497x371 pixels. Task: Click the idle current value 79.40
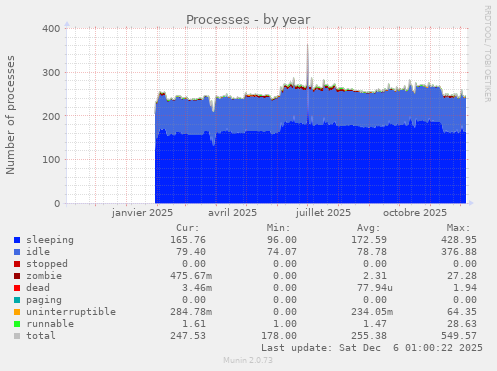tap(191, 252)
